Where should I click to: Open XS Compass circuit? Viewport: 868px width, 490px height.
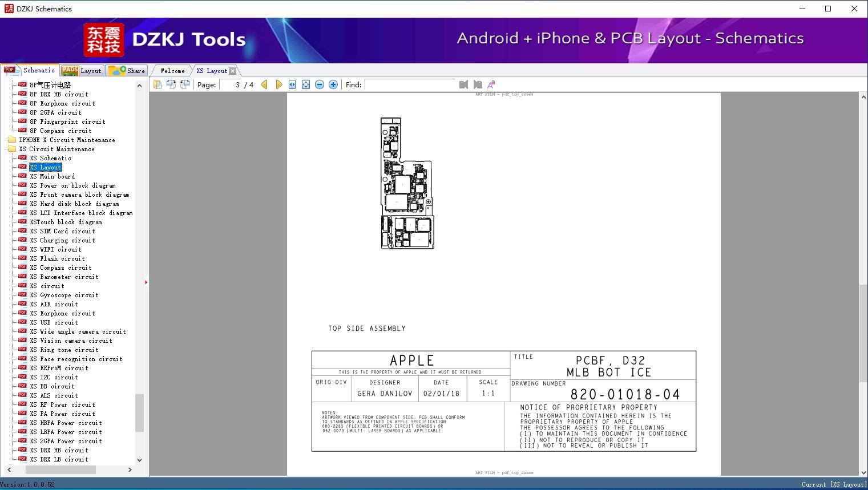tap(60, 268)
